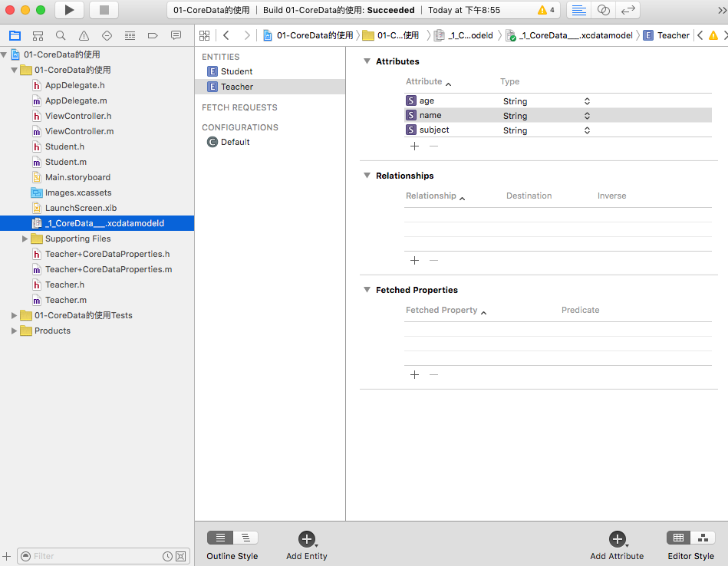This screenshot has width=728, height=566.
Task: Open the project breadcrumb in the jump bar
Action: [308, 35]
